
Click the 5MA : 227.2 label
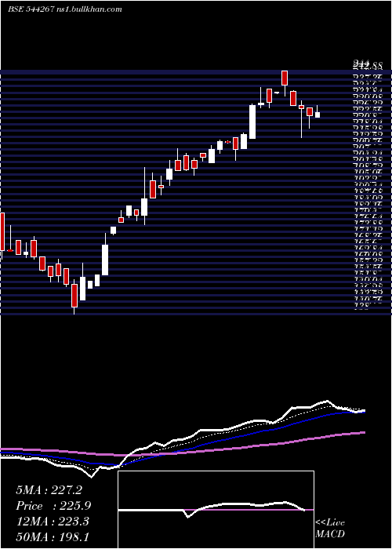click(49, 490)
